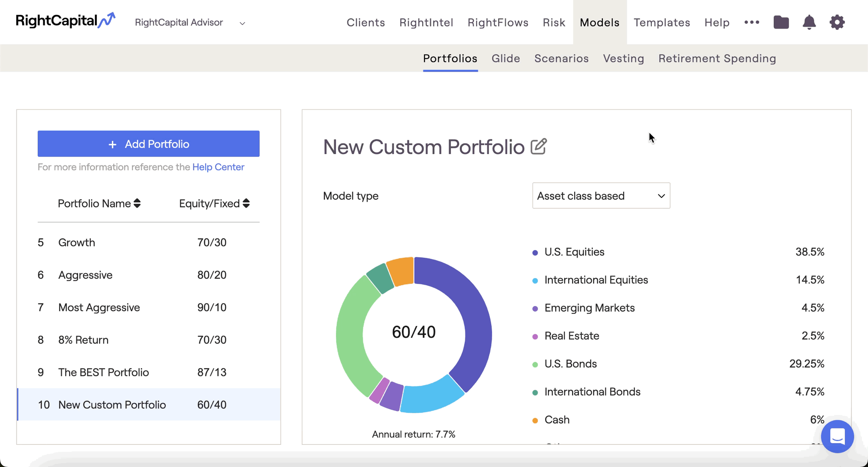
Task: Sort by Equity/Fixed column
Action: click(x=214, y=204)
